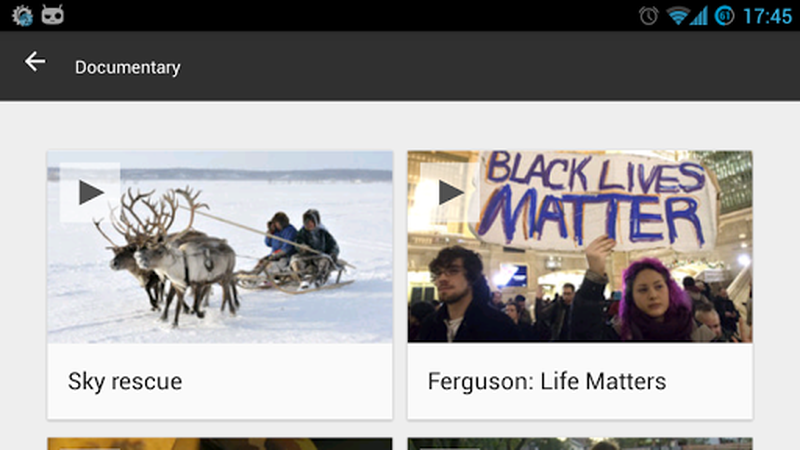Viewport: 800px width, 450px height.
Task: Tap the dark Documentary action bar
Action: (x=400, y=66)
